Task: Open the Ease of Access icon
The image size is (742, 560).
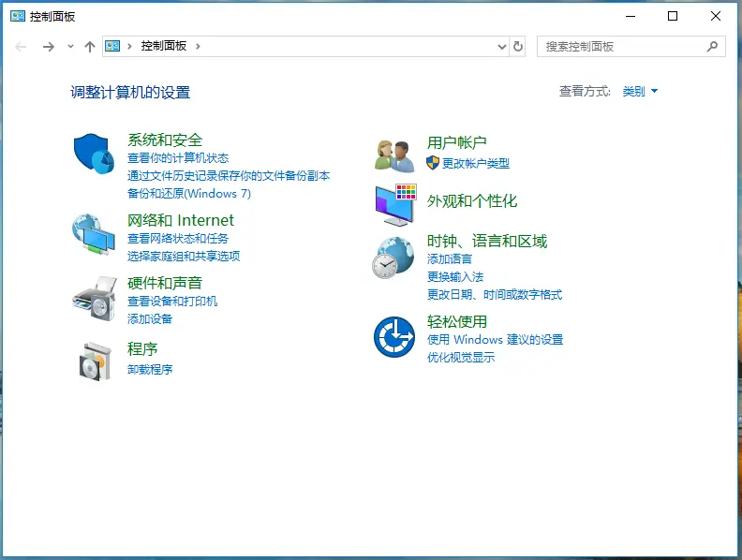Action: 394,337
